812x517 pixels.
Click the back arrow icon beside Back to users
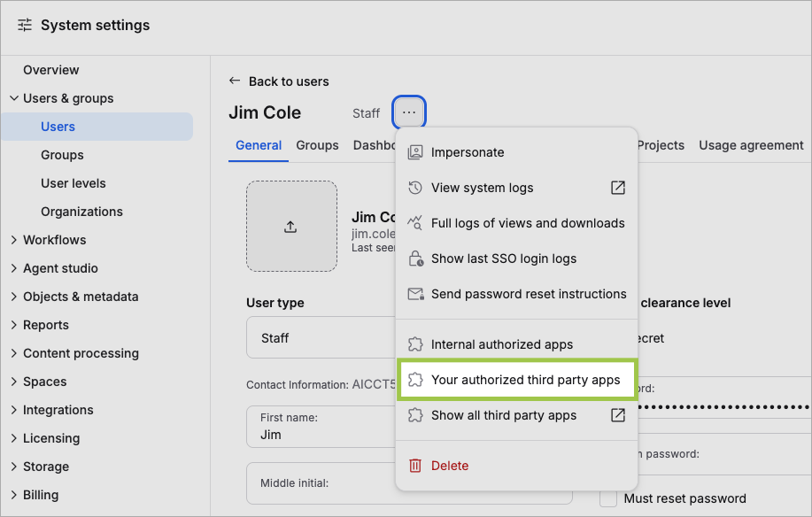coord(235,81)
